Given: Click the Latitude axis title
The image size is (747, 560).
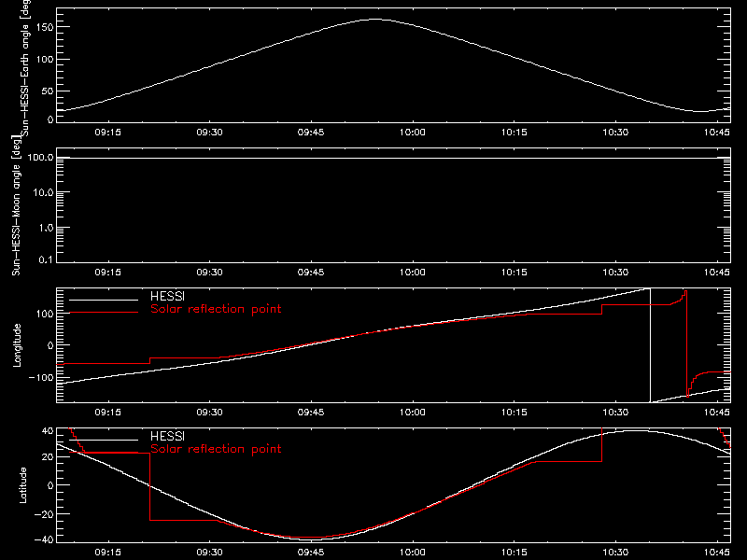Looking at the screenshot, I should 22,485.
